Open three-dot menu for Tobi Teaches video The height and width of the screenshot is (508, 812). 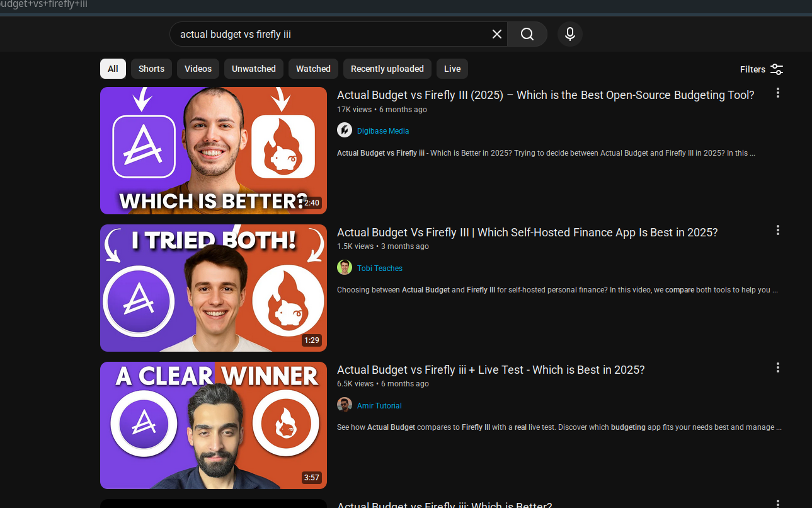777,231
